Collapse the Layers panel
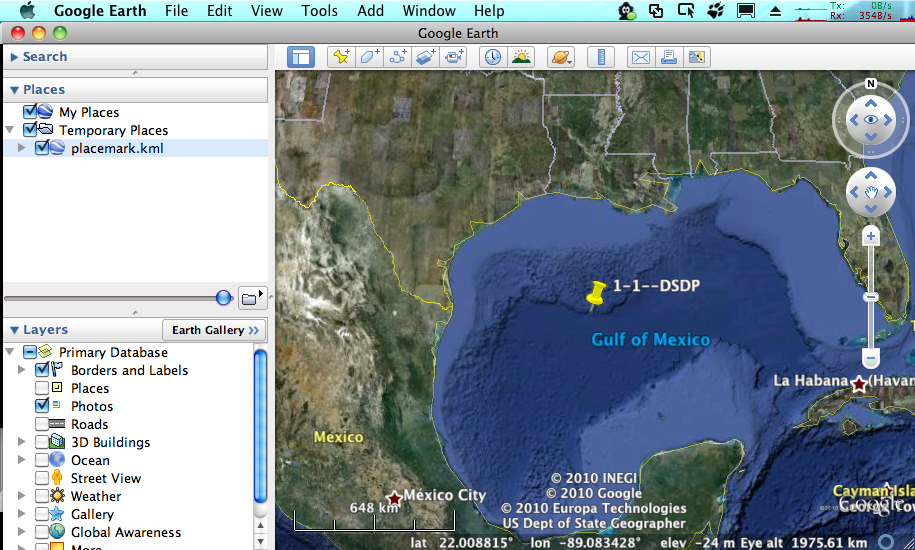This screenshot has width=915, height=550. (x=15, y=330)
